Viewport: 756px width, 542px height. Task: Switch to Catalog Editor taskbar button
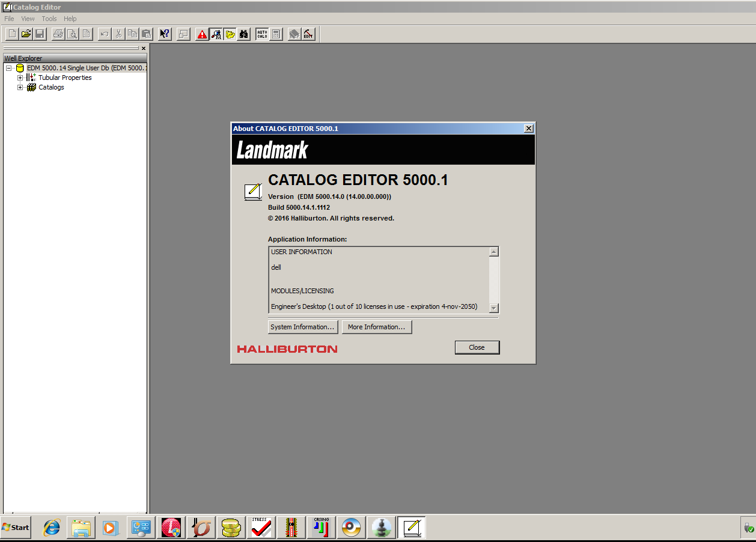point(411,528)
